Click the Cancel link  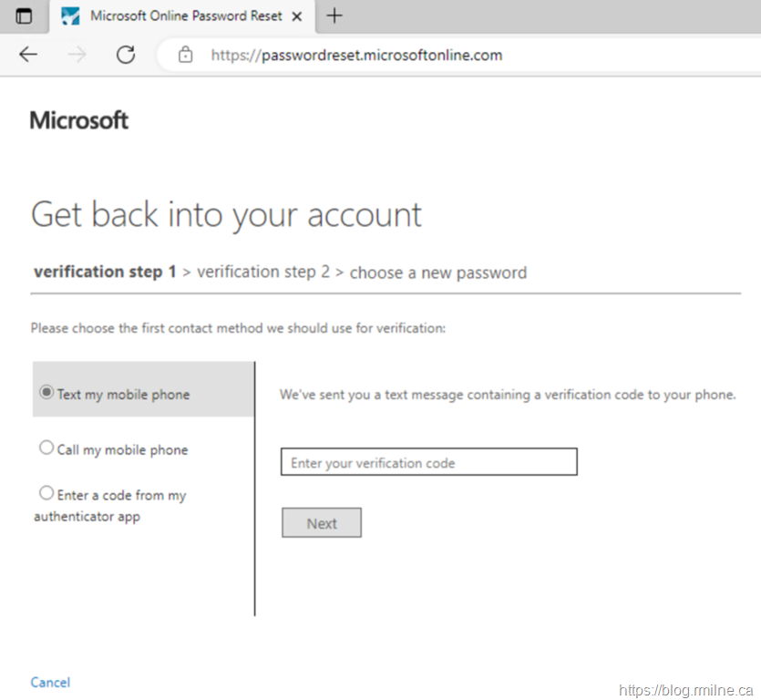point(50,682)
